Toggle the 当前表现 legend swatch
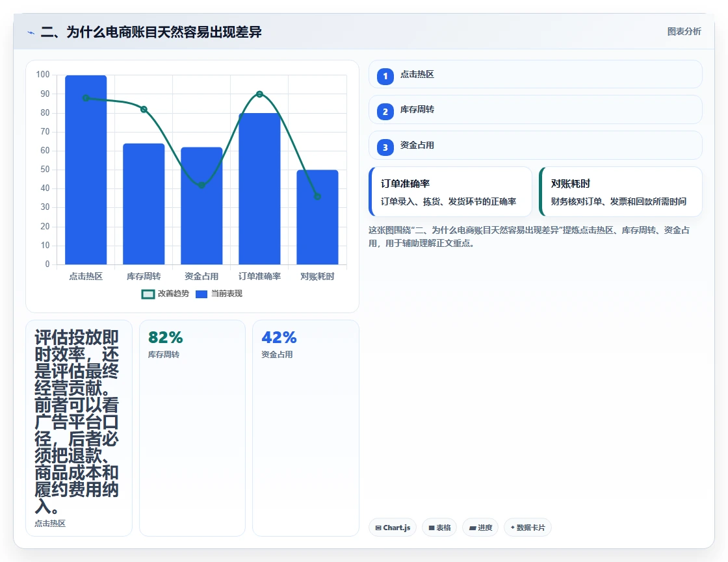The image size is (728, 562). pos(201,294)
